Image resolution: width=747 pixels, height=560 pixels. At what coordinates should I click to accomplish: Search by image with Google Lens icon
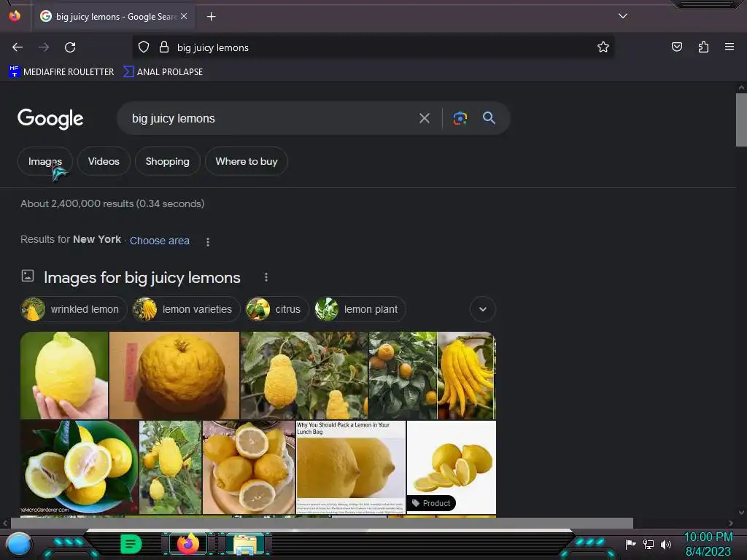click(460, 118)
